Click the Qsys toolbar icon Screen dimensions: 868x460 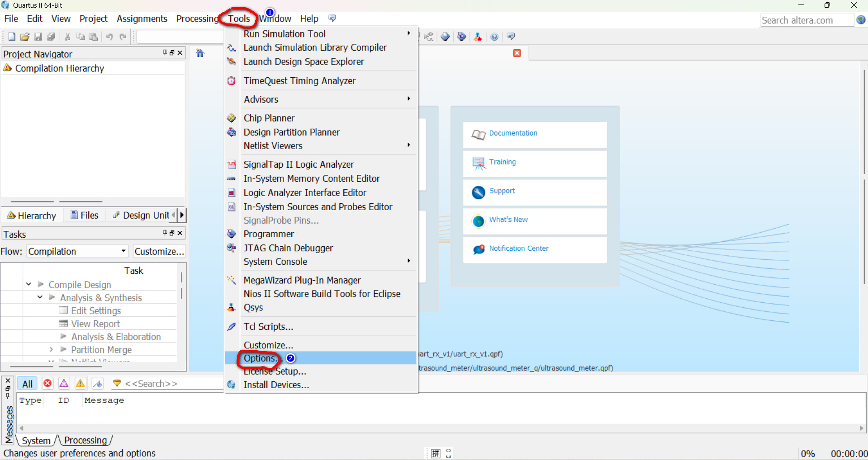(478, 37)
